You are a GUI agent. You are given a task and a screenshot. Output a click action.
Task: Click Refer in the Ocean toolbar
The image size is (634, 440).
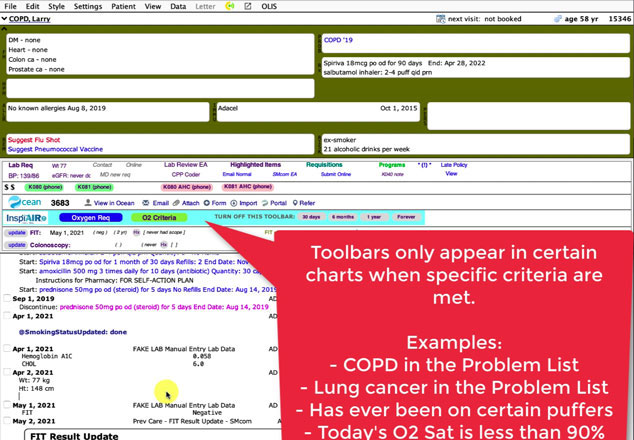pos(301,203)
